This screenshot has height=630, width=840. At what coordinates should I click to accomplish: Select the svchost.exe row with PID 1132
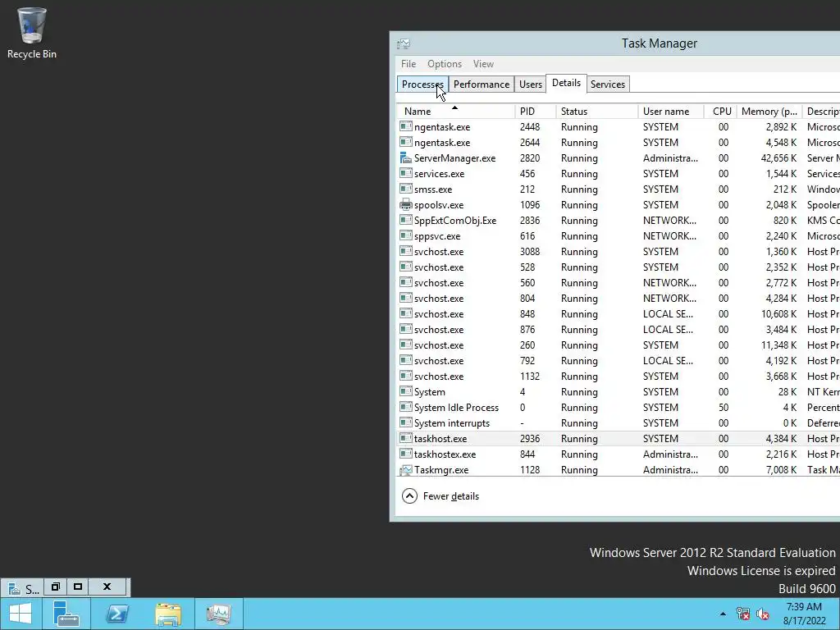coord(619,376)
